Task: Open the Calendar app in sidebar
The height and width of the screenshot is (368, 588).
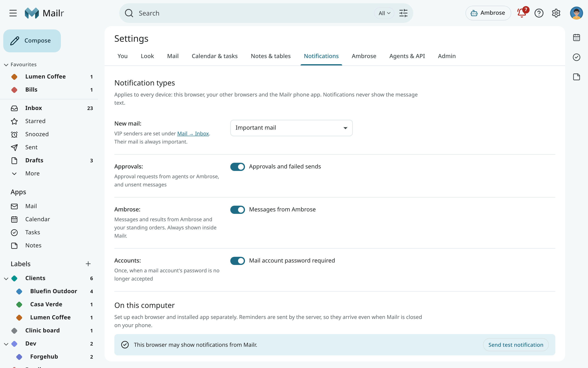Action: point(49,219)
